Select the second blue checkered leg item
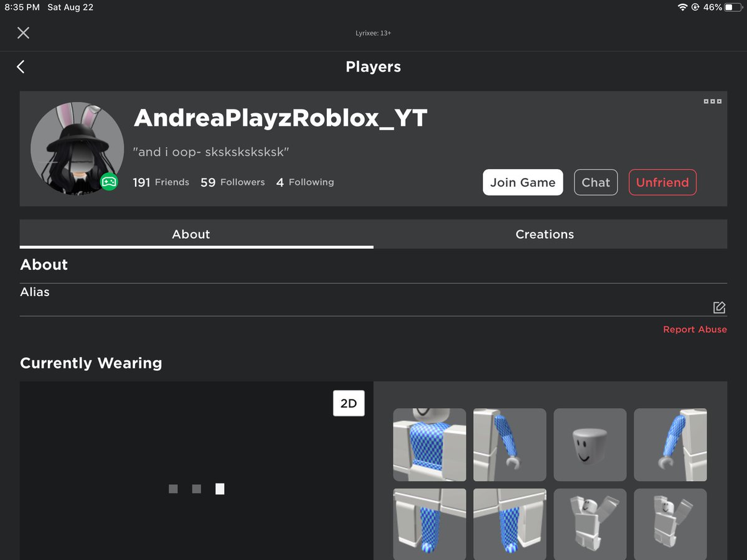This screenshot has width=747, height=560. pos(510,524)
